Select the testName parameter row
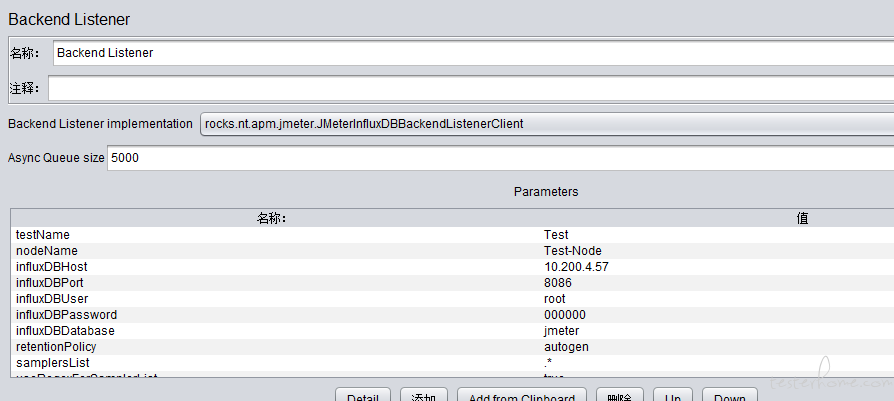Image resolution: width=894 pixels, height=401 pixels. click(x=43, y=235)
